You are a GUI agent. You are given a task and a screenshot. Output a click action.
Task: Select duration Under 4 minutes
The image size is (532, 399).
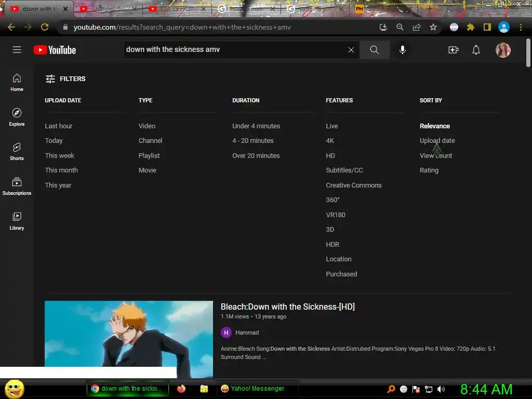point(256,126)
